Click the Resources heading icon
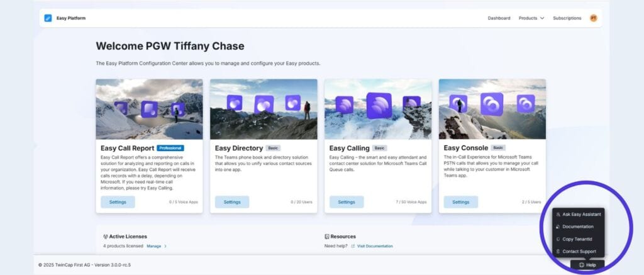This screenshot has width=644, height=275. pos(327,237)
